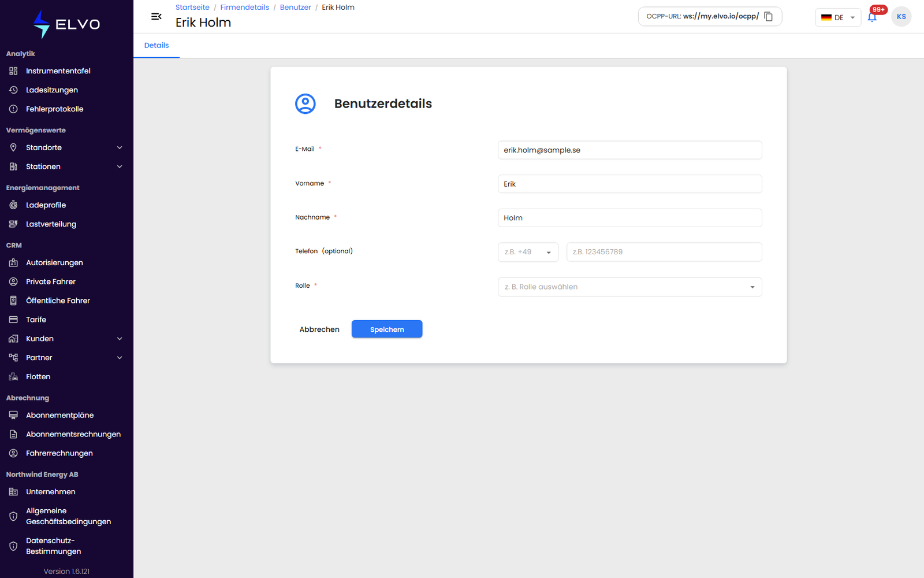Image resolution: width=924 pixels, height=578 pixels.
Task: Select the Details tab
Action: point(157,46)
